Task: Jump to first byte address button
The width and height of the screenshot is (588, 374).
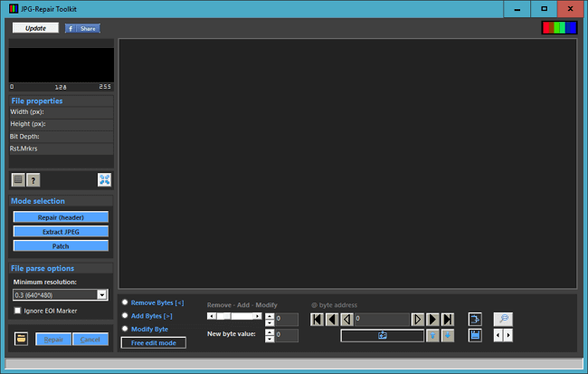Action: pyautogui.click(x=317, y=319)
